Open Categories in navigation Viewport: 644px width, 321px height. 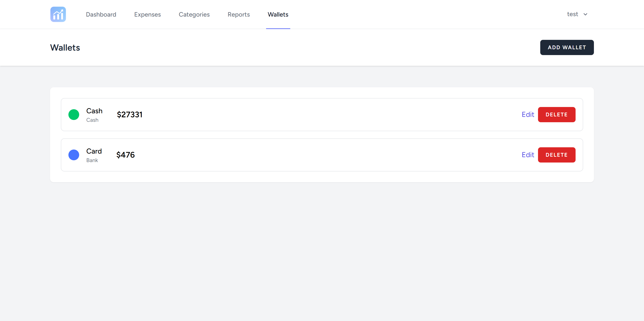click(194, 15)
